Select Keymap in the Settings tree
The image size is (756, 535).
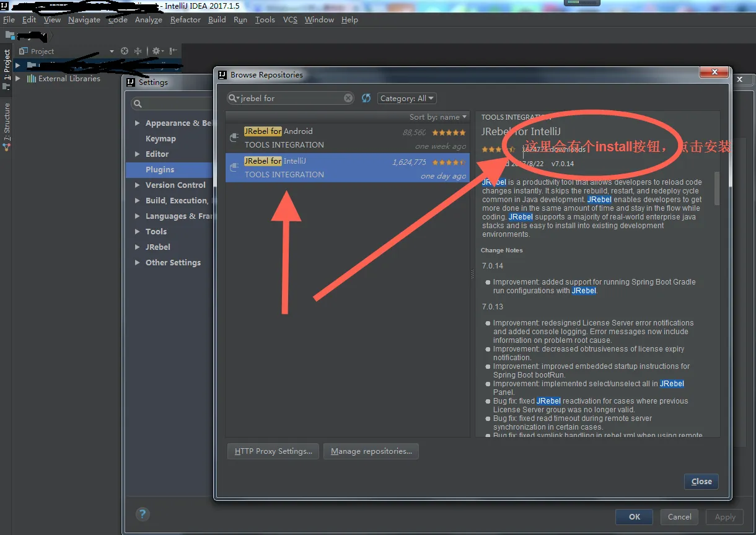(160, 139)
